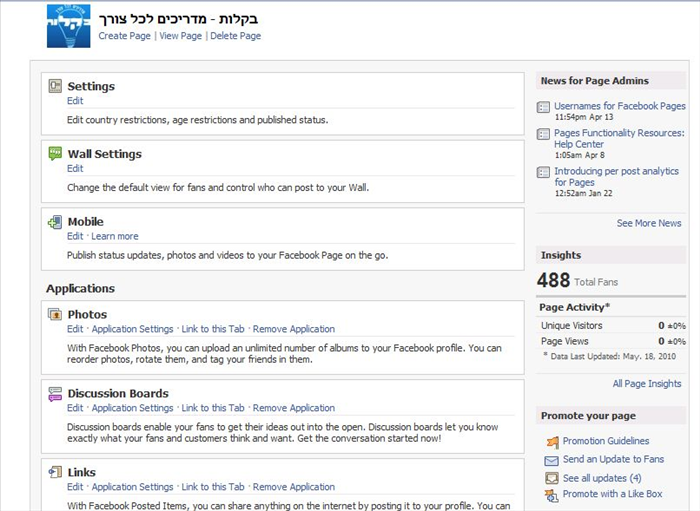700x511 pixels.
Task: Click Link to this Tab for Links
Action: [x=213, y=487]
